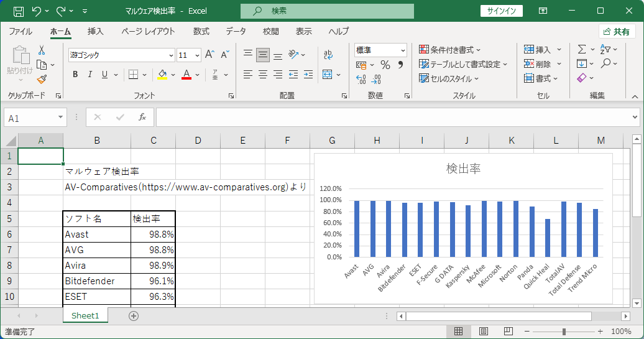Select the Format Painter brush icon
Image resolution: width=644 pixels, height=339 pixels.
[42, 79]
